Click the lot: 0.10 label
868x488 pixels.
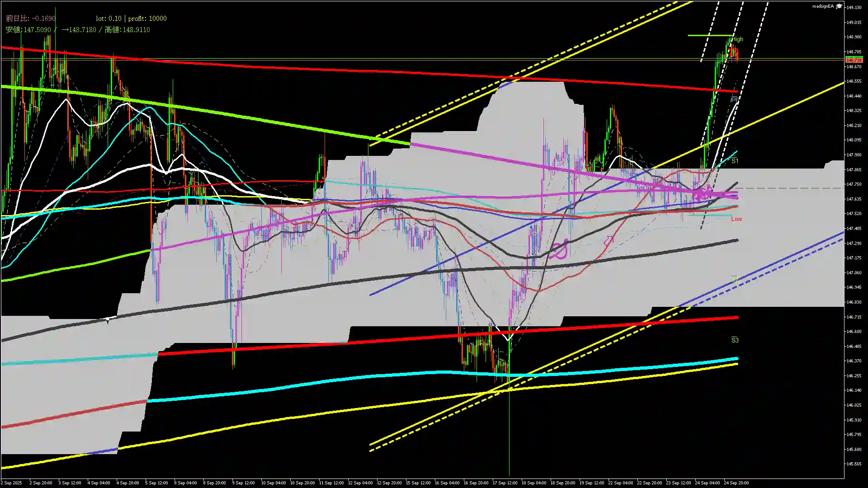point(108,19)
